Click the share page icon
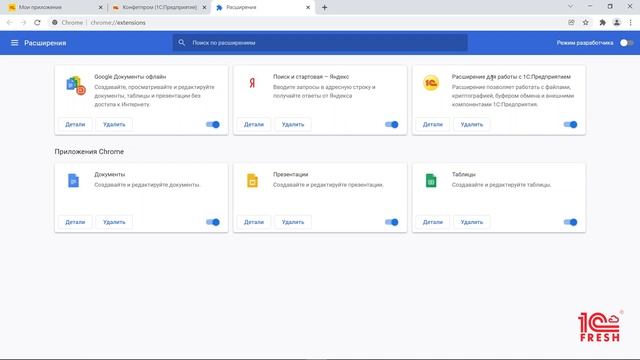 click(571, 22)
